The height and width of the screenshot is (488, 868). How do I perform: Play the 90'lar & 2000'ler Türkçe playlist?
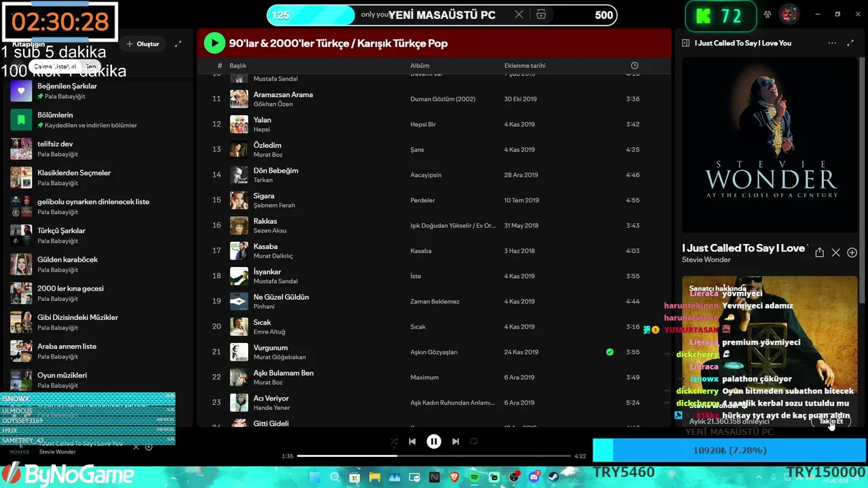pos(214,43)
